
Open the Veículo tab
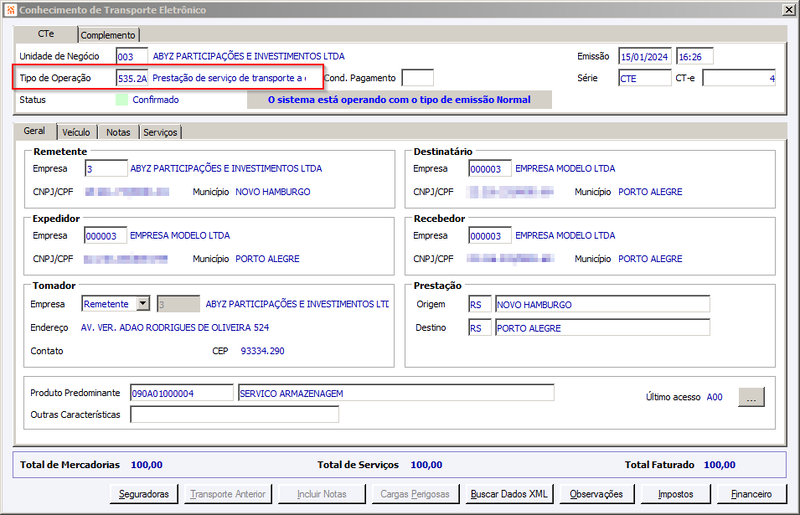tap(76, 132)
